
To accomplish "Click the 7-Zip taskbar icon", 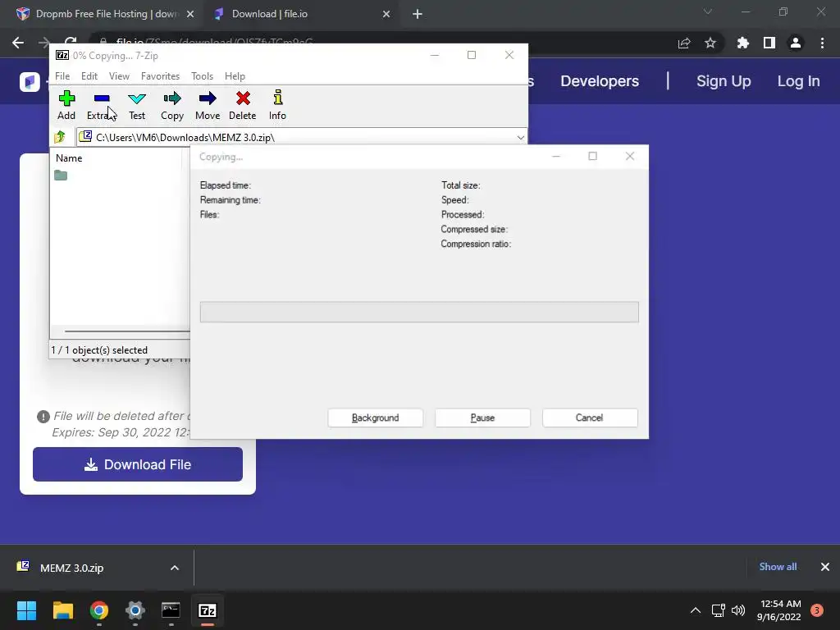I will tap(208, 610).
